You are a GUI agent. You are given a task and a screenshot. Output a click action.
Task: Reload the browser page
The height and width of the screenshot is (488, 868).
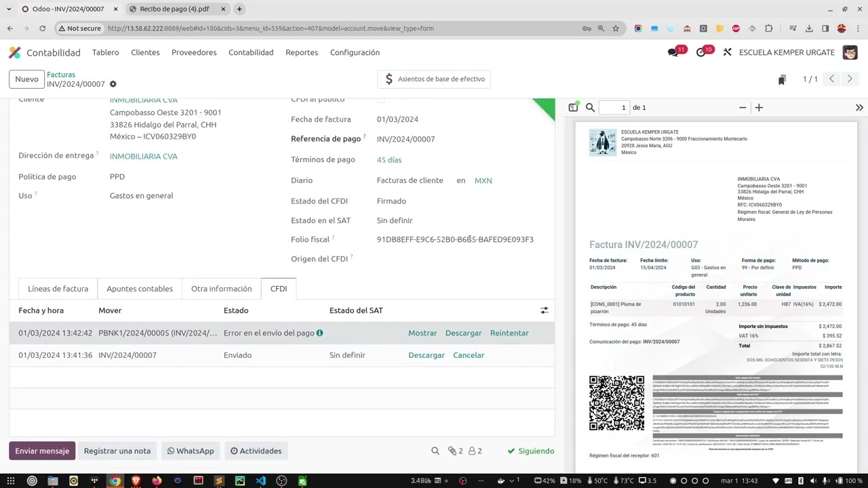pos(42,28)
